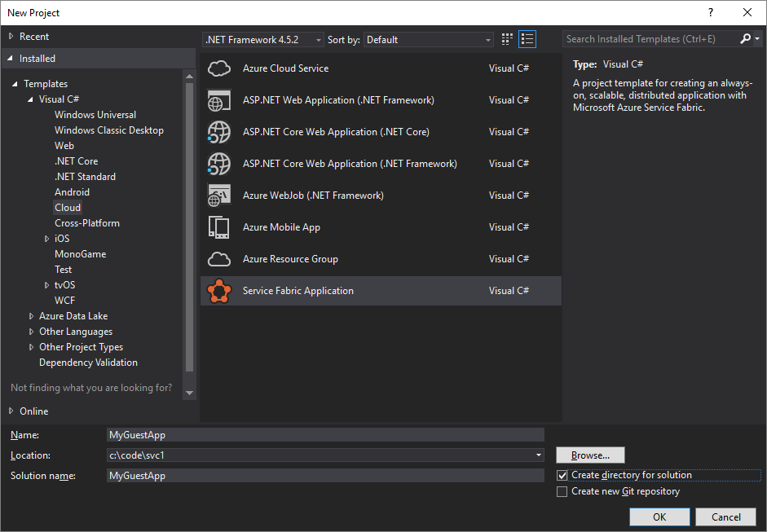The image size is (767, 532).
Task: Enable Create new Git repository
Action: pyautogui.click(x=562, y=491)
